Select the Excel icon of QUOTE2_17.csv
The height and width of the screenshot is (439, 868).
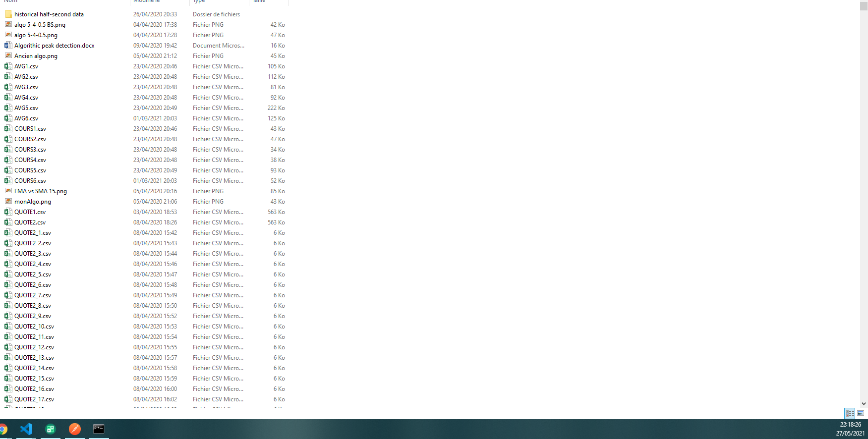(x=8, y=399)
